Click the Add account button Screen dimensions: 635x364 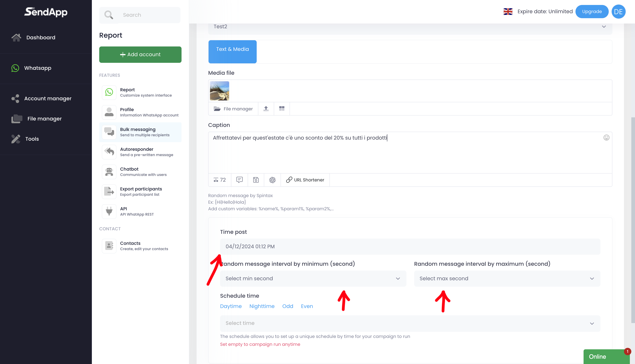pyautogui.click(x=140, y=55)
